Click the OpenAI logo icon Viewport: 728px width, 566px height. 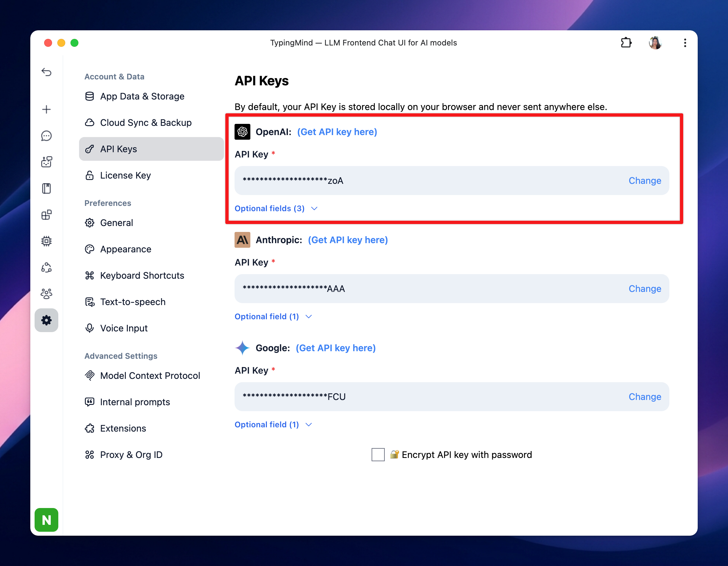(x=242, y=132)
